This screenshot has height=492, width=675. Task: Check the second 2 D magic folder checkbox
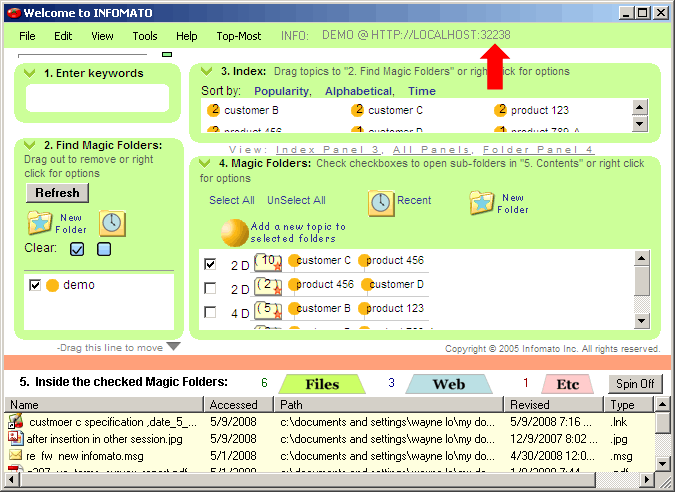pyautogui.click(x=210, y=288)
